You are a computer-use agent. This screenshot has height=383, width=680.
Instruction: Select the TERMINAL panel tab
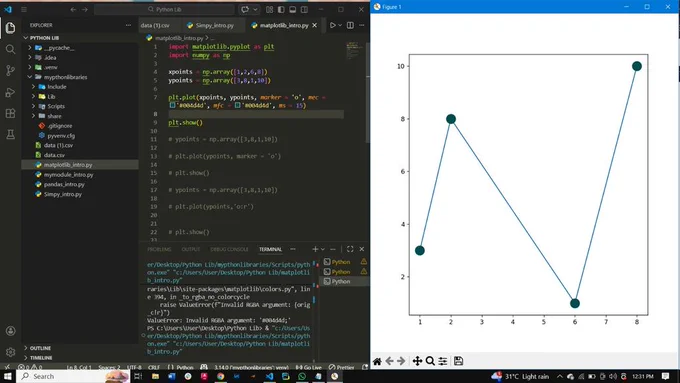click(270, 249)
